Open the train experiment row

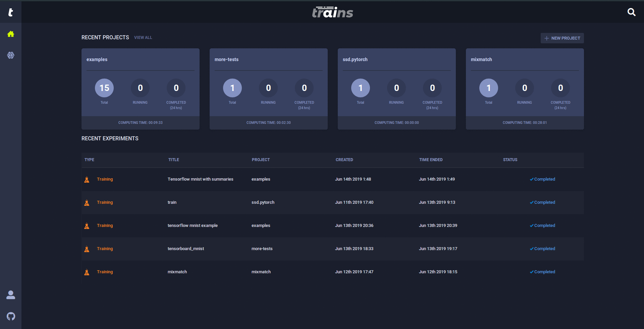(x=172, y=202)
